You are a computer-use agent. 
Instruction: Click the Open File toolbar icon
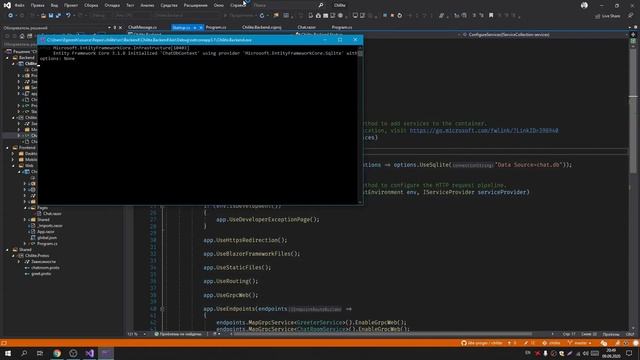tap(43, 16)
